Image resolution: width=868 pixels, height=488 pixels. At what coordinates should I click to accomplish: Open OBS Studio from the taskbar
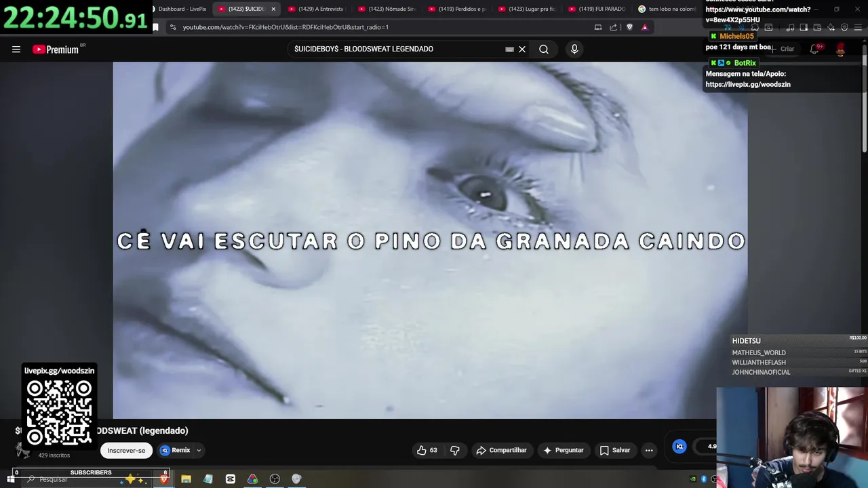pyautogui.click(x=275, y=479)
